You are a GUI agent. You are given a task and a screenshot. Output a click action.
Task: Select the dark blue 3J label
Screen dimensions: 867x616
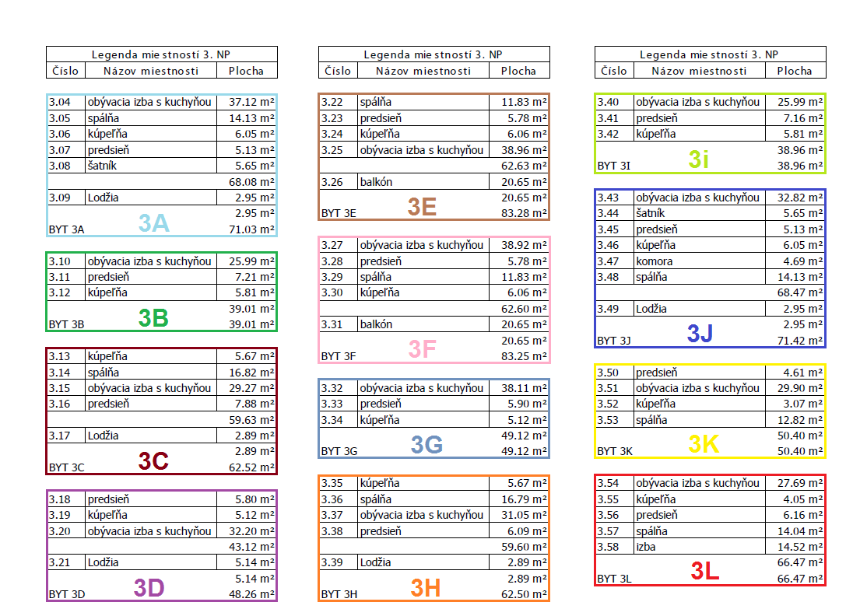(x=700, y=334)
